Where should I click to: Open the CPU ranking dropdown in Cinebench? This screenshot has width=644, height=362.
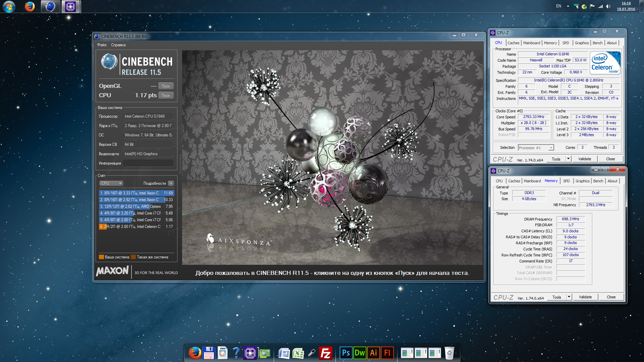tap(111, 183)
